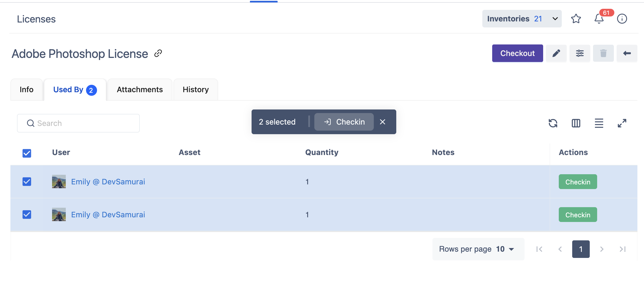
Task: Click the purple Checkout button
Action: (517, 53)
